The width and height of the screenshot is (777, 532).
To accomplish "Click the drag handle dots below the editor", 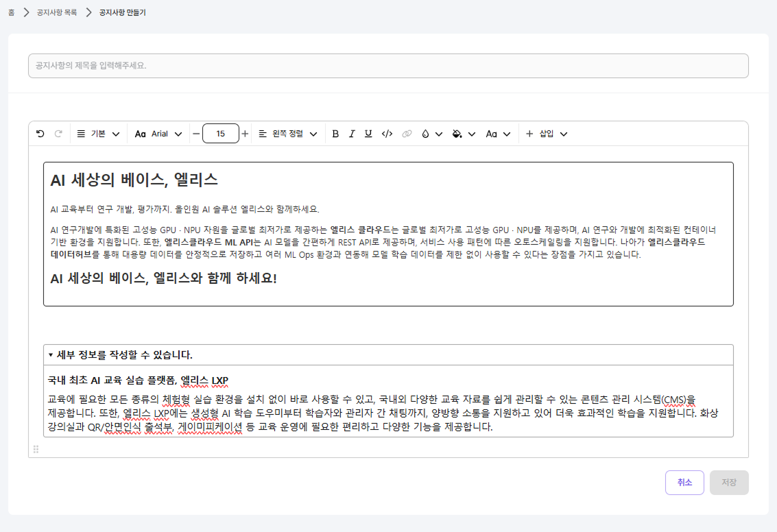I will pos(36,449).
